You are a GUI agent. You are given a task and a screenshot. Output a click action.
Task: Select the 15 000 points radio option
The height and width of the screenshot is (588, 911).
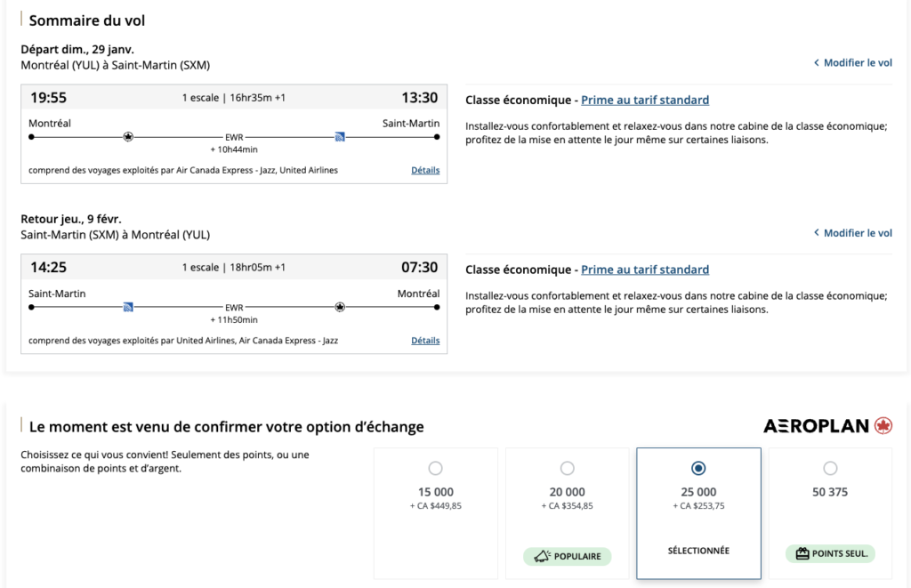tap(435, 469)
